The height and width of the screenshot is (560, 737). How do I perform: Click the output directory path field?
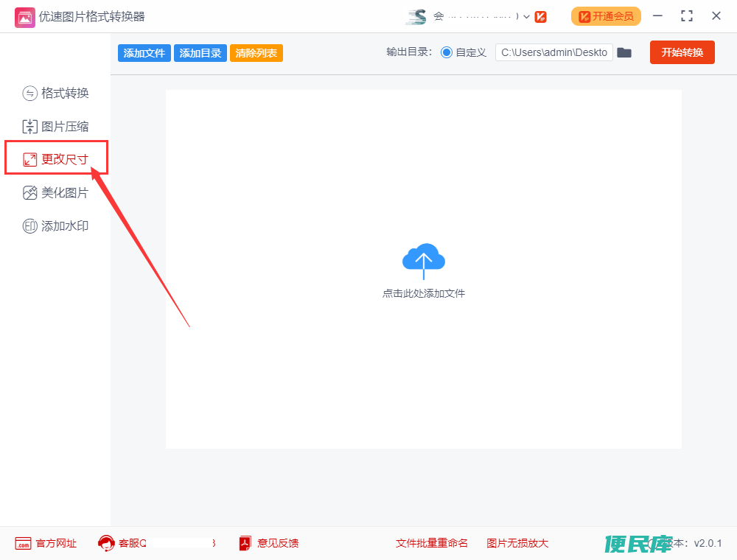(553, 52)
